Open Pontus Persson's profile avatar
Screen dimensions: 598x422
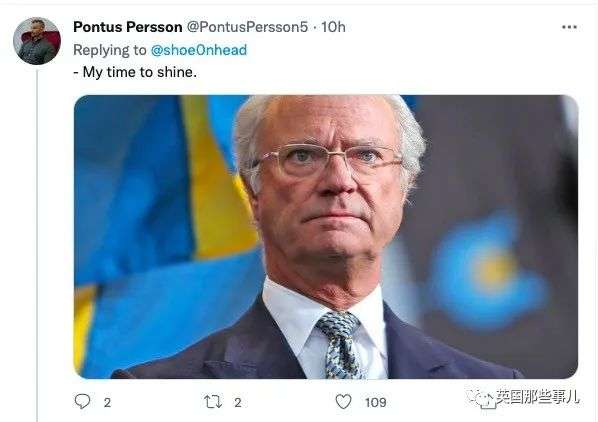(x=37, y=41)
